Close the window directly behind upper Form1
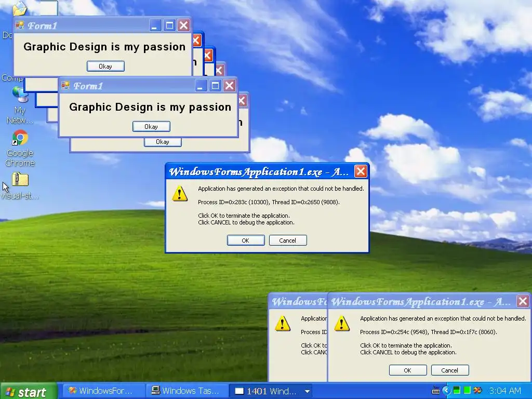 coord(197,41)
